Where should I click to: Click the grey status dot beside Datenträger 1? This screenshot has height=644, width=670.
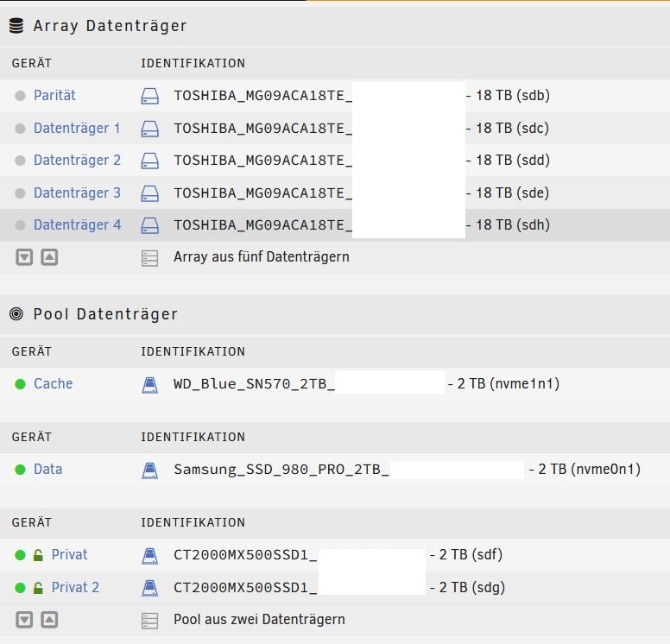coord(20,129)
